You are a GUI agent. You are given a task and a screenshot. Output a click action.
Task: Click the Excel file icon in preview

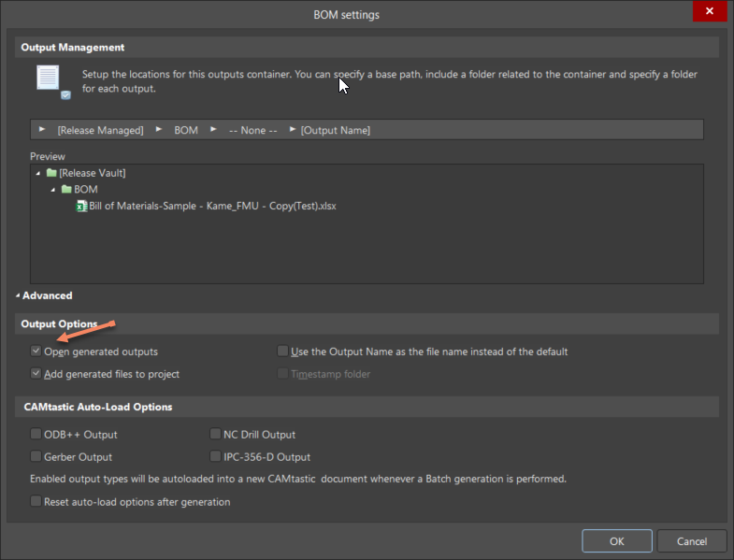(81, 206)
